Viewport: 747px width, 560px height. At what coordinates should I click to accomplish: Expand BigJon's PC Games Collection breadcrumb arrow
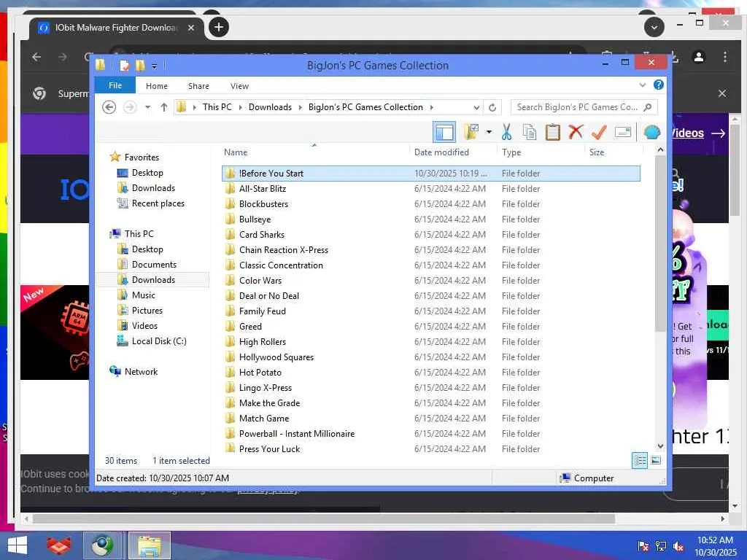tap(432, 108)
